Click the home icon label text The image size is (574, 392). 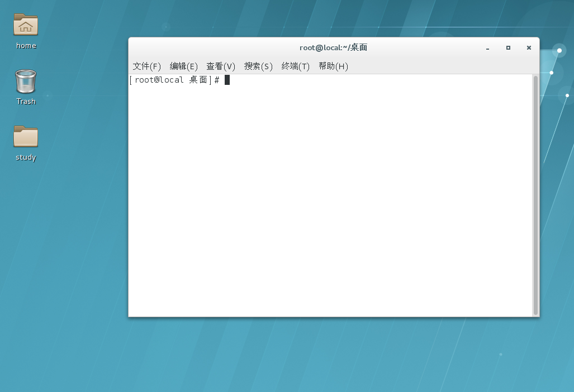[25, 45]
